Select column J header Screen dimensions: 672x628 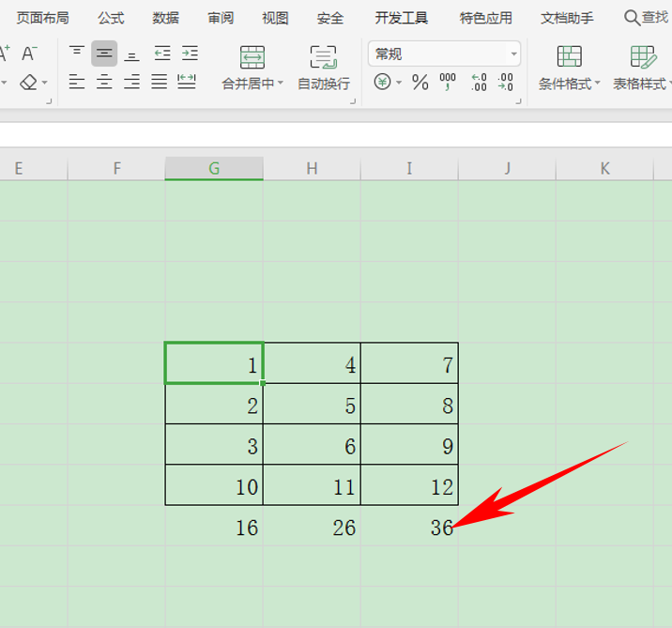[507, 168]
